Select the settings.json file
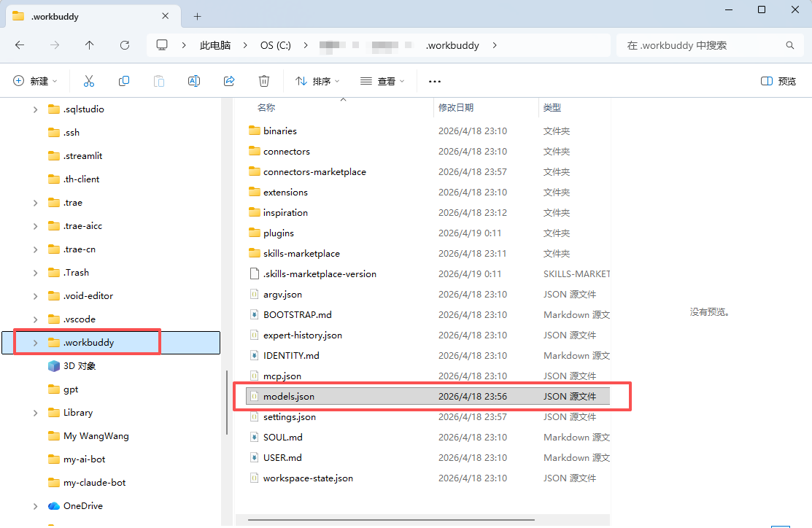The height and width of the screenshot is (528, 812). pos(290,417)
